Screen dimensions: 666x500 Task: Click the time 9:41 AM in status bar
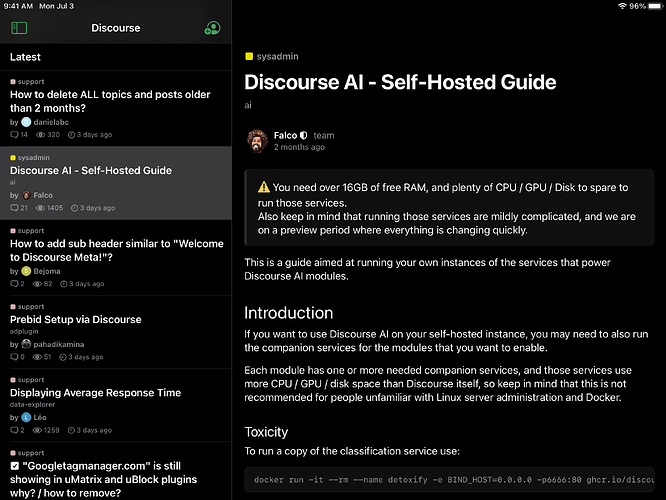click(18, 6)
